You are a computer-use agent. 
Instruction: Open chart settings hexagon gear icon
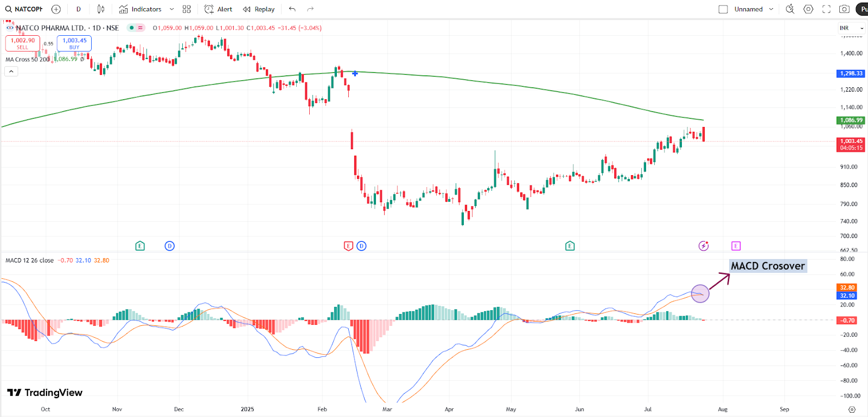tap(808, 9)
